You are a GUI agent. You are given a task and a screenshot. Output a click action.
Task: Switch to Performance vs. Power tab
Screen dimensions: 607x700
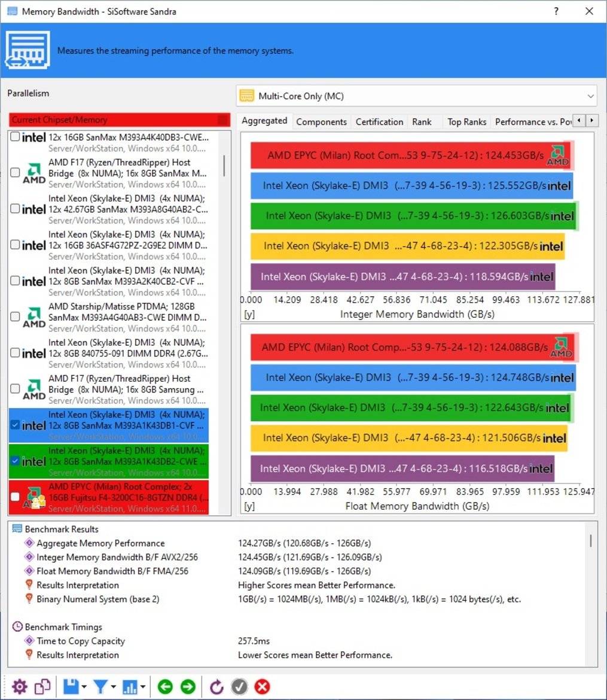(x=532, y=122)
